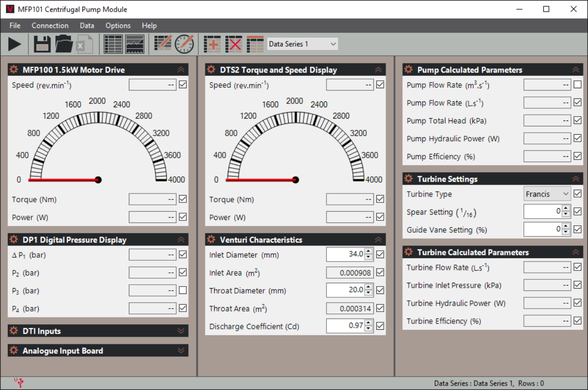Collapse the Venturi Characteristics panel

[x=378, y=240]
